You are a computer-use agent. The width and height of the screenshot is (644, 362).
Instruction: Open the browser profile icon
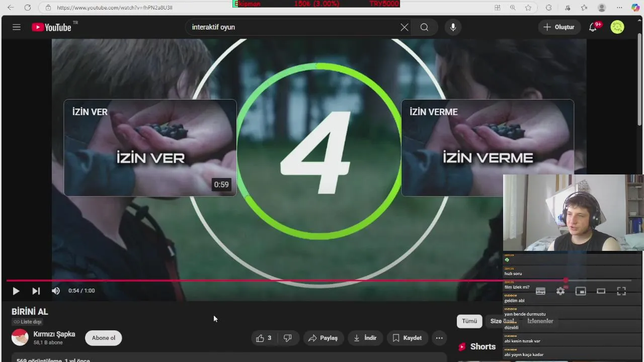[x=602, y=8]
